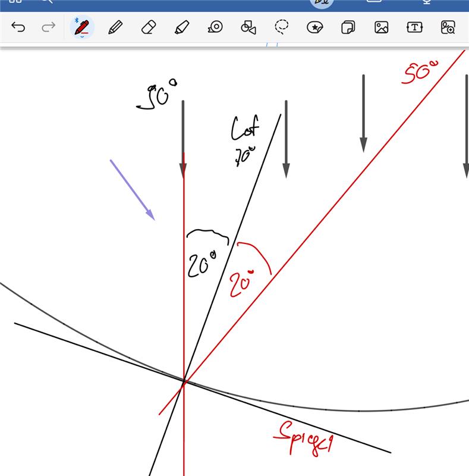Activate the lasso selection tool
469x476 pixels.
click(281, 27)
